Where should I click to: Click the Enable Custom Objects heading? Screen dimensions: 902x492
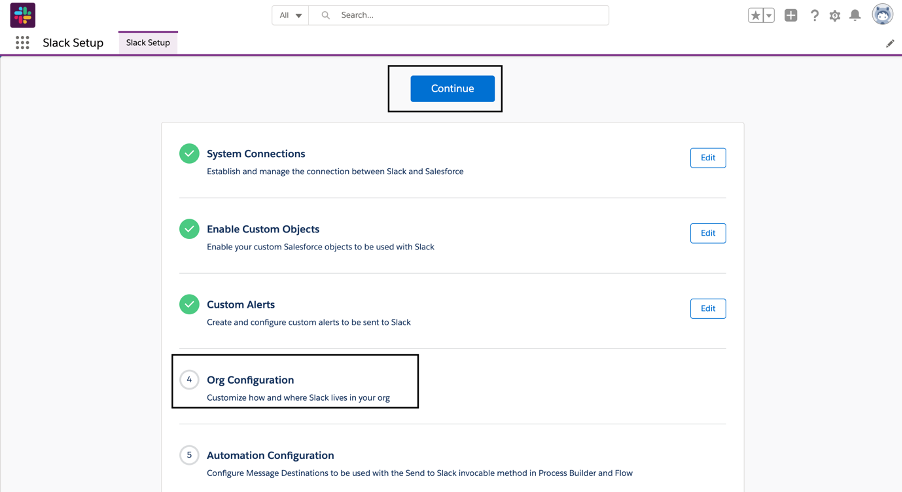click(263, 229)
